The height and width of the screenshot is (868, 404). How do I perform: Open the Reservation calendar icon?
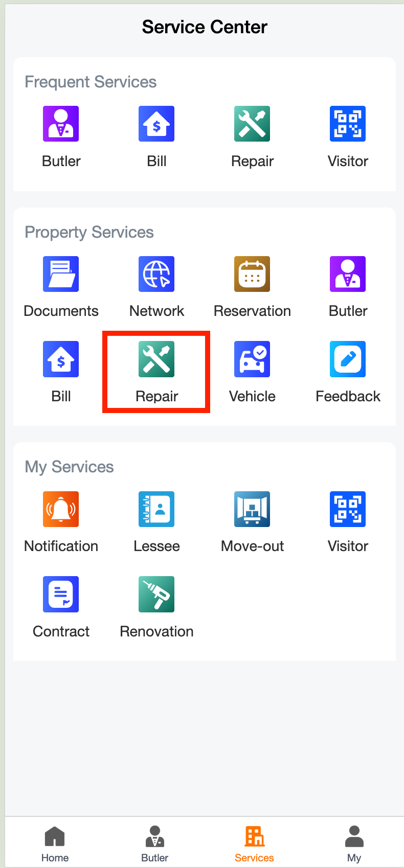pyautogui.click(x=252, y=275)
